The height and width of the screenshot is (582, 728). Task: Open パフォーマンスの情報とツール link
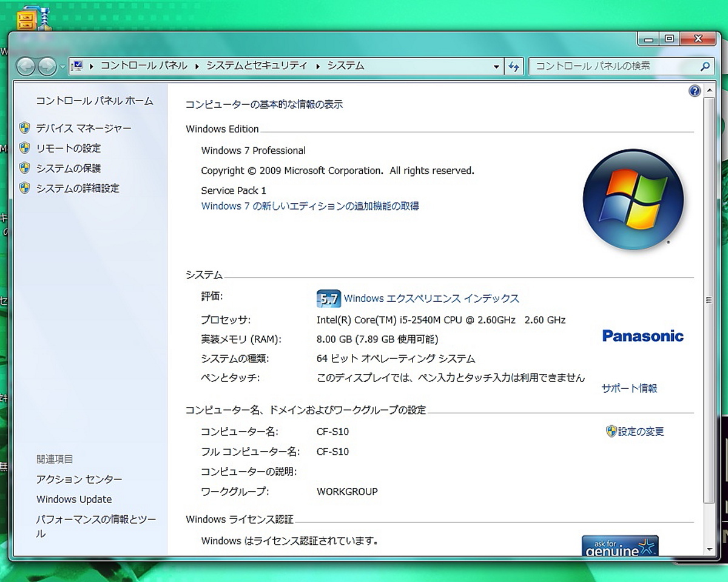point(96,526)
